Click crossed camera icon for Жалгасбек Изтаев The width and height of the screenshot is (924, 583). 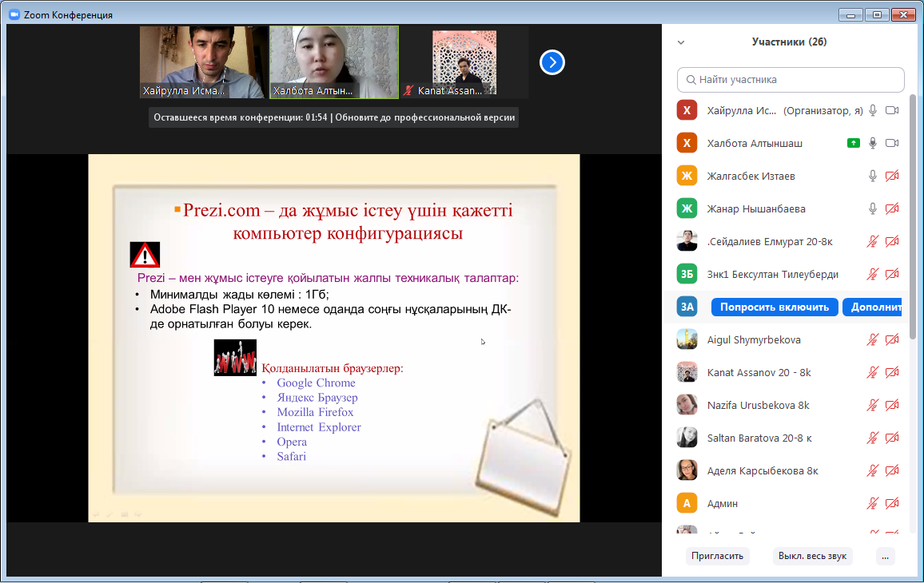coord(892,176)
